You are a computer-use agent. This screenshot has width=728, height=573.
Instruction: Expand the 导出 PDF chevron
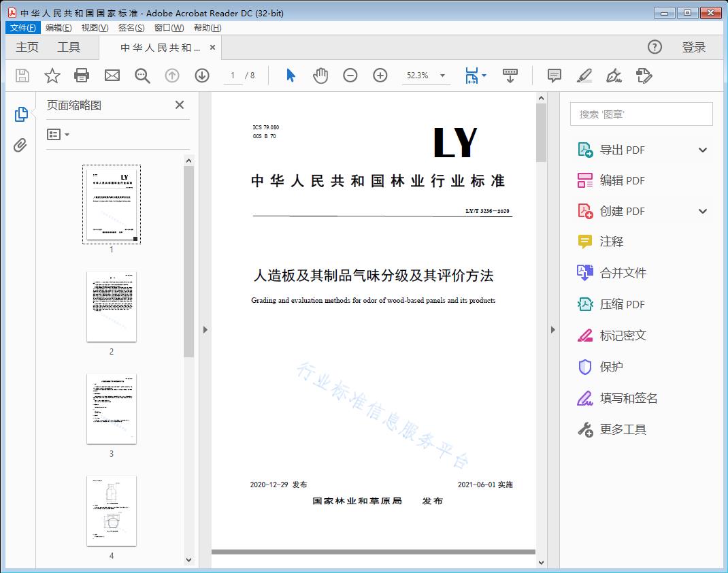(x=702, y=149)
